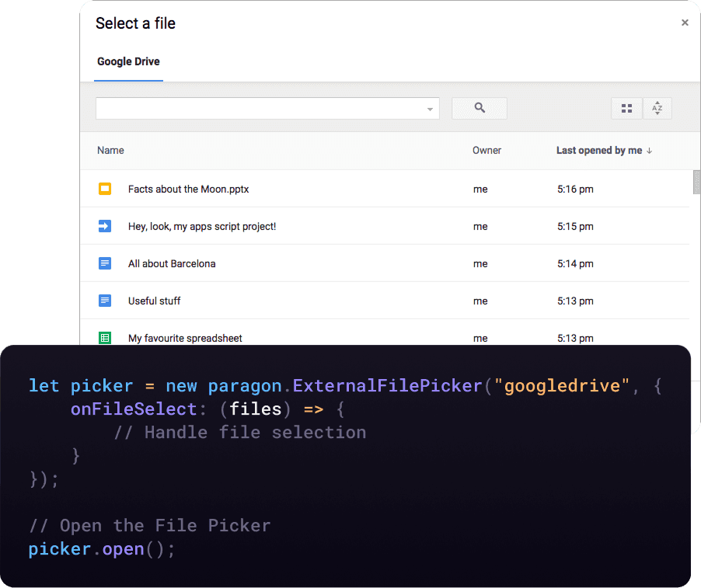Viewport: 701px width, 588px height.
Task: Sort files by Owner column
Action: (x=487, y=151)
